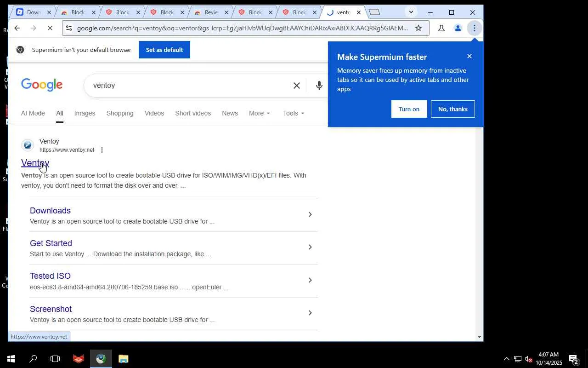Switch to News results
The image size is (588, 368).
(230, 113)
